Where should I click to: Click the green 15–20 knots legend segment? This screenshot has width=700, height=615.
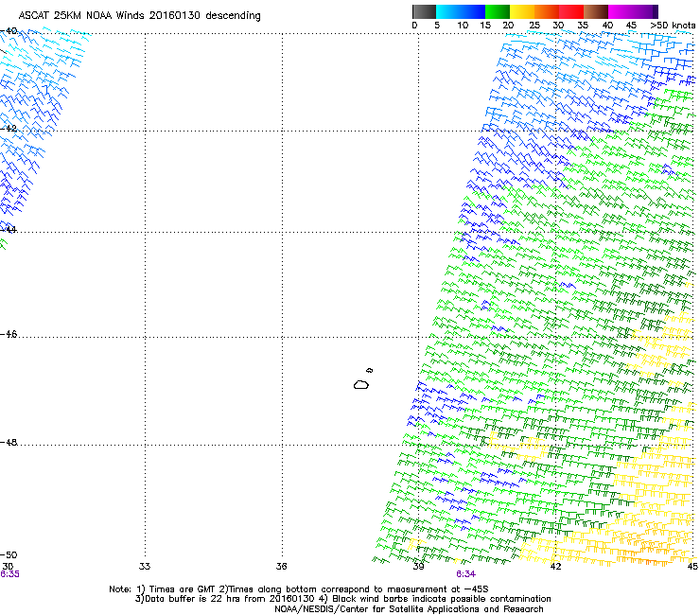[x=498, y=11]
